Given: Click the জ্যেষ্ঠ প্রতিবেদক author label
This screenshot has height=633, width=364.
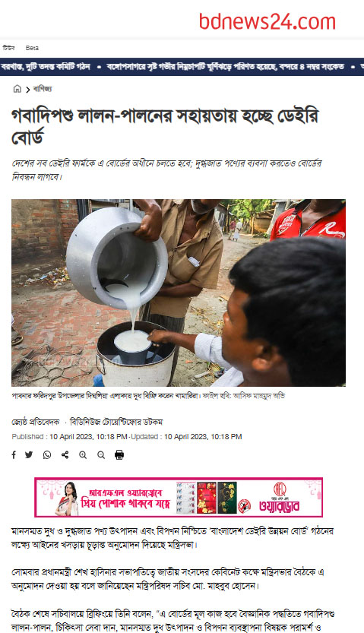Looking at the screenshot, I should point(36,422).
